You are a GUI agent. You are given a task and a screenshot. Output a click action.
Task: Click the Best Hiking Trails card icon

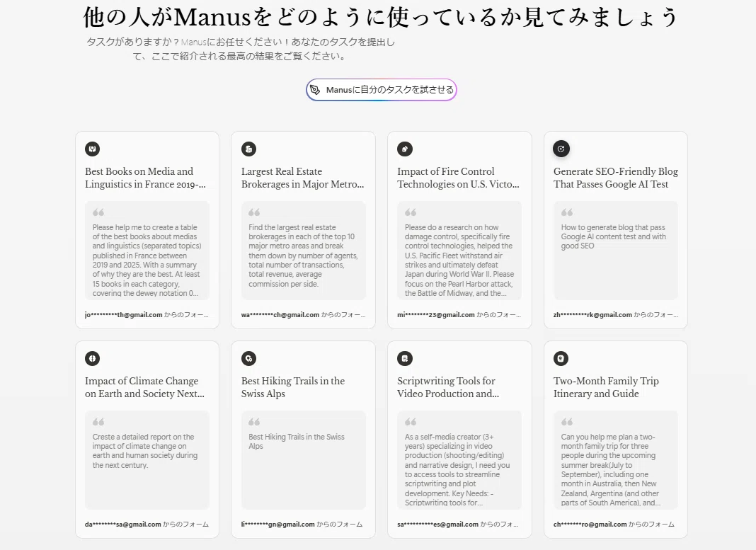click(x=248, y=359)
